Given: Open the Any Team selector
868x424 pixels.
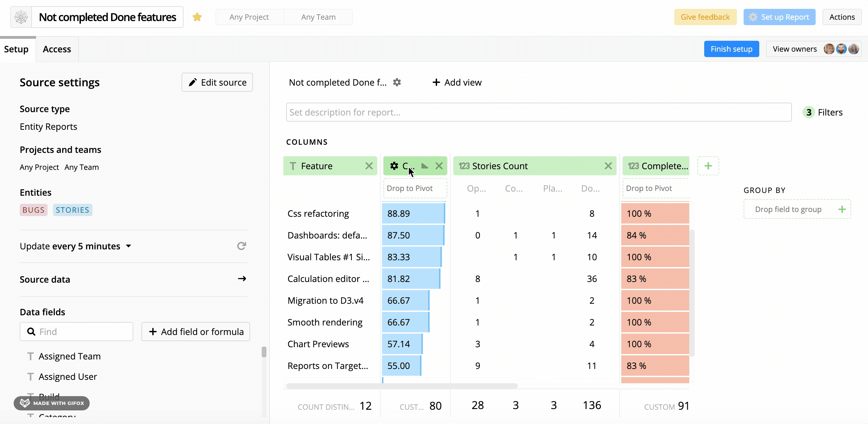Looking at the screenshot, I should pyautogui.click(x=317, y=17).
